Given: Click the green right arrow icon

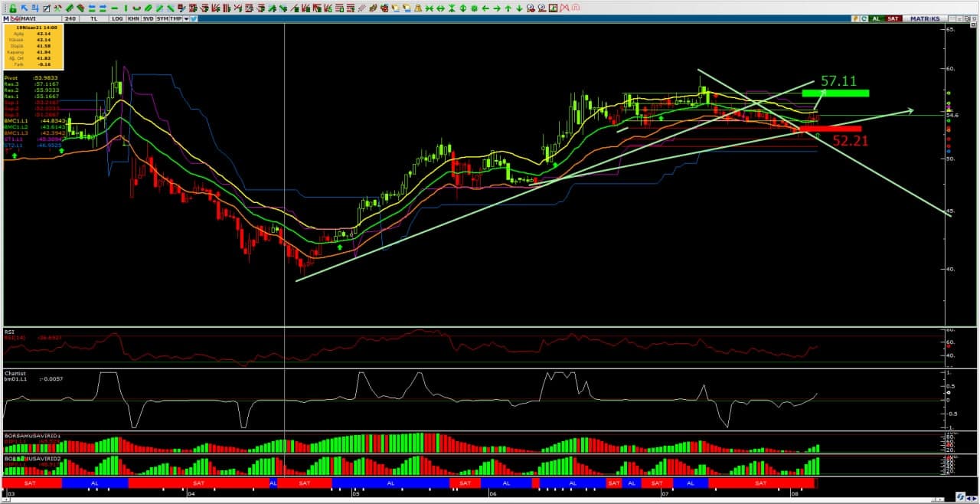Looking at the screenshot, I should tap(496, 8).
